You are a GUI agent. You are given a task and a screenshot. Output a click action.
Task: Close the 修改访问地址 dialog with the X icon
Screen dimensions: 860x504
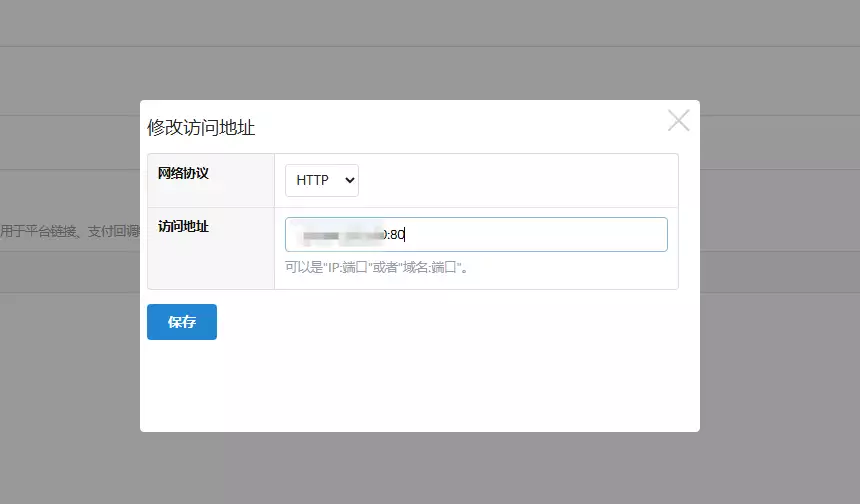coord(678,121)
